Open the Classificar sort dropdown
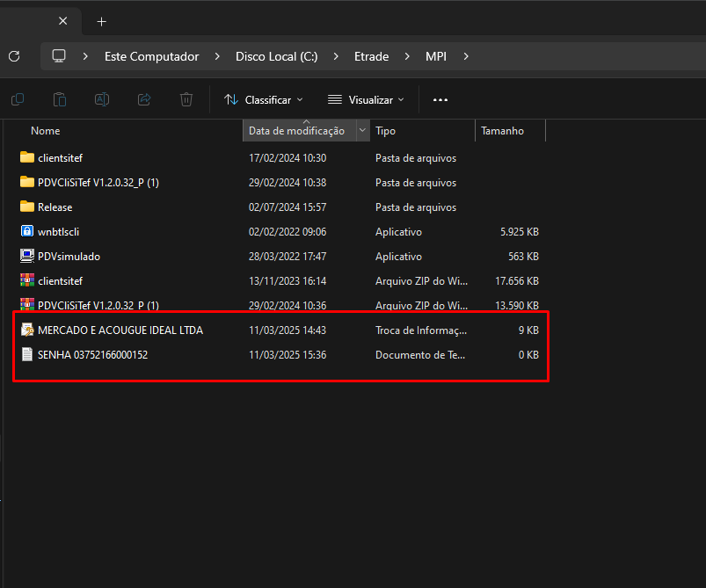 (263, 99)
